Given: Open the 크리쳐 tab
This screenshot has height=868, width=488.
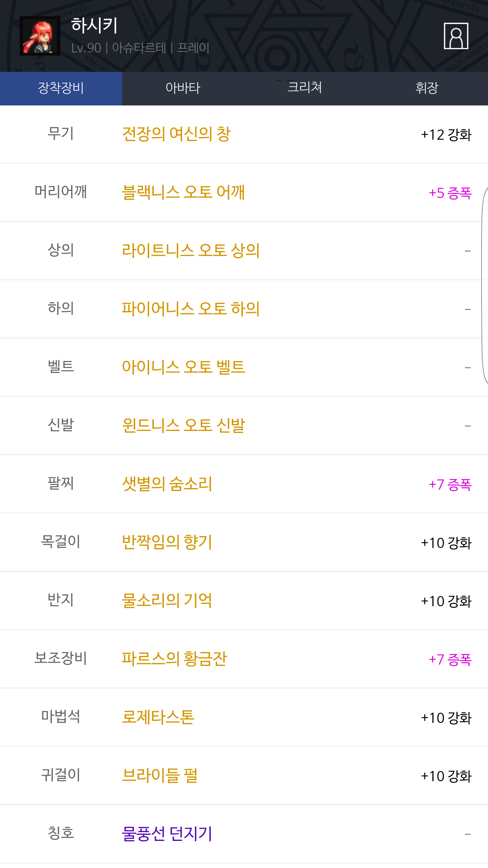Looking at the screenshot, I should (305, 88).
